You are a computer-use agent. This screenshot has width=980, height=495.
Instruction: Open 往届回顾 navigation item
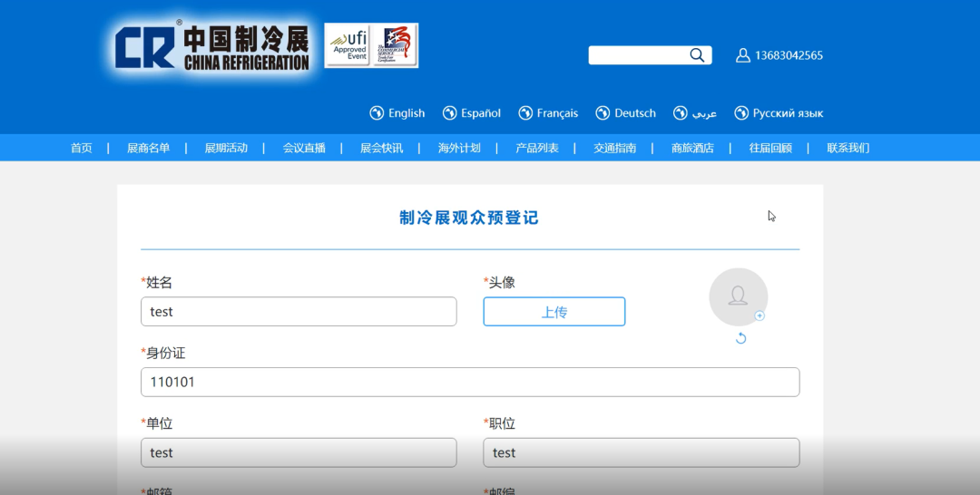[770, 148]
